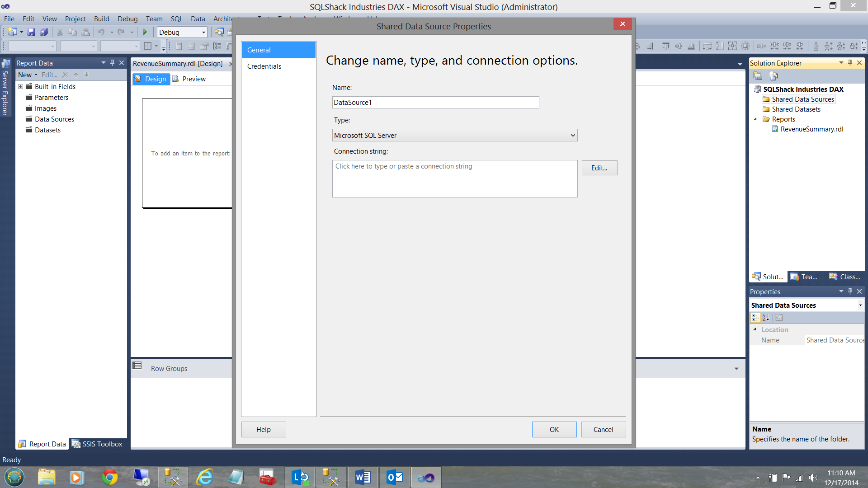Open the Type dropdown (Microsoft SQL Server)
The image size is (868, 488).
[454, 135]
